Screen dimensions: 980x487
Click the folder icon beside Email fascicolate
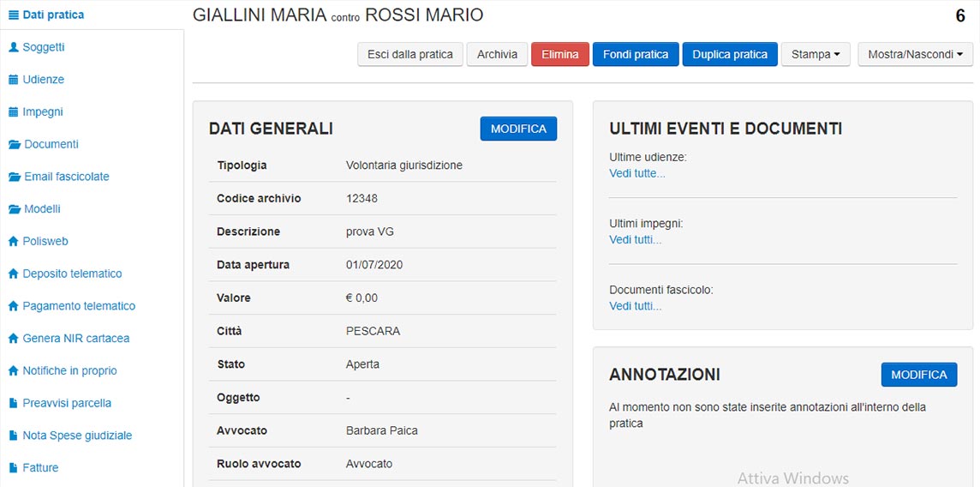pyautogui.click(x=15, y=177)
